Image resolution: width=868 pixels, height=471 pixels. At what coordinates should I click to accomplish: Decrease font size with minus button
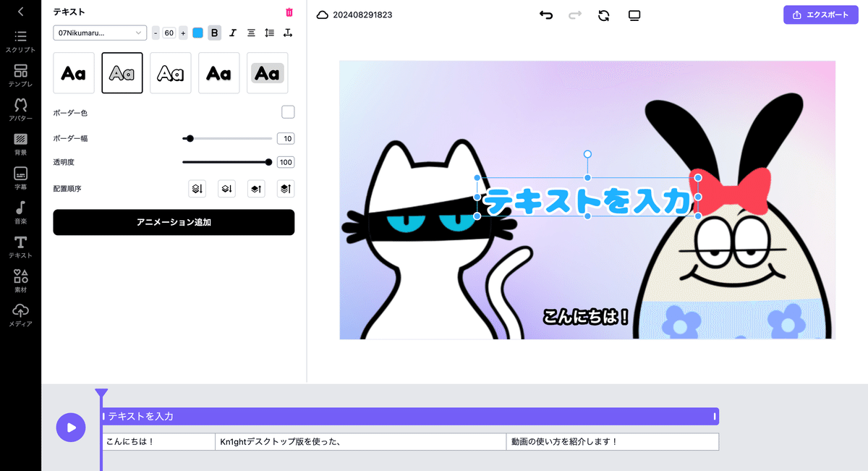click(156, 33)
